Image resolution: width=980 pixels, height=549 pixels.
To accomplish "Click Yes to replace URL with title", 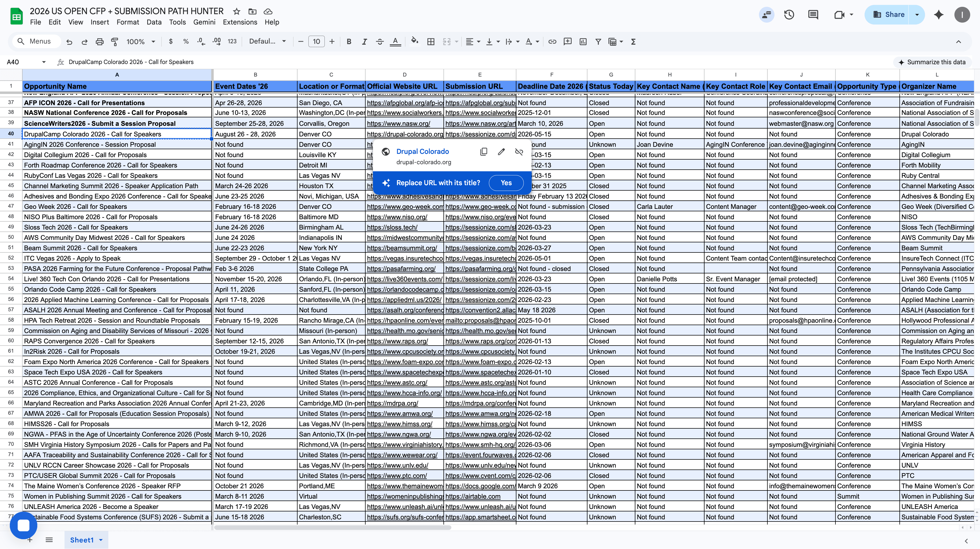I will [x=506, y=183].
